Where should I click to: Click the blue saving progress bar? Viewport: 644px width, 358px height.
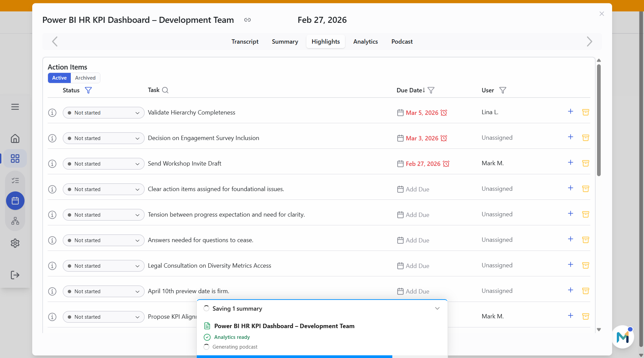[x=294, y=357]
